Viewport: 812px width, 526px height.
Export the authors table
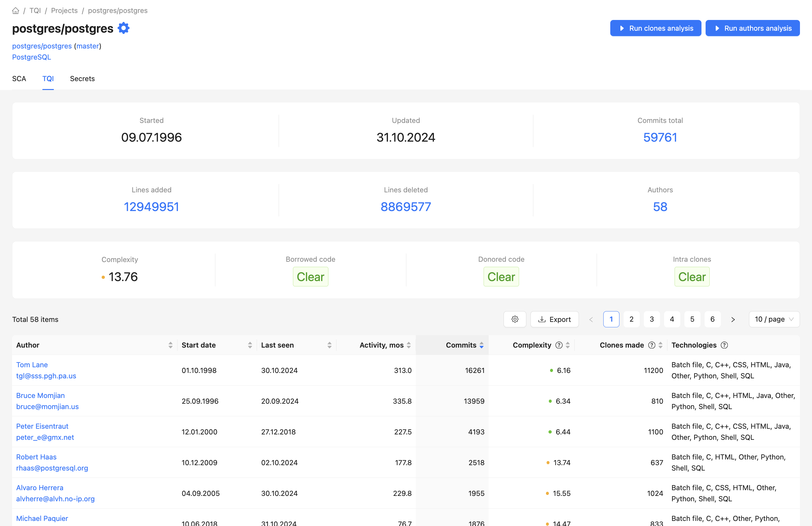click(x=554, y=319)
